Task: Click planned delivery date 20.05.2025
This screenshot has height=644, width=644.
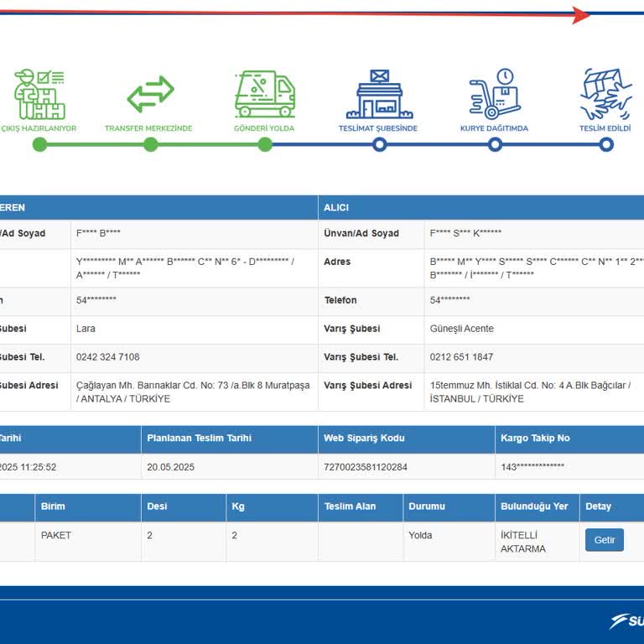Action: tap(170, 467)
